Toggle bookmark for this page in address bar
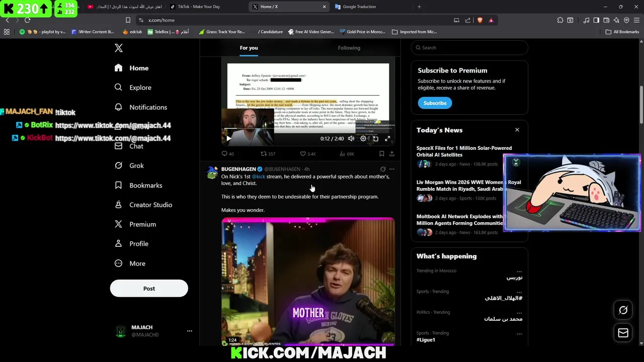The height and width of the screenshot is (362, 644). pos(128,20)
